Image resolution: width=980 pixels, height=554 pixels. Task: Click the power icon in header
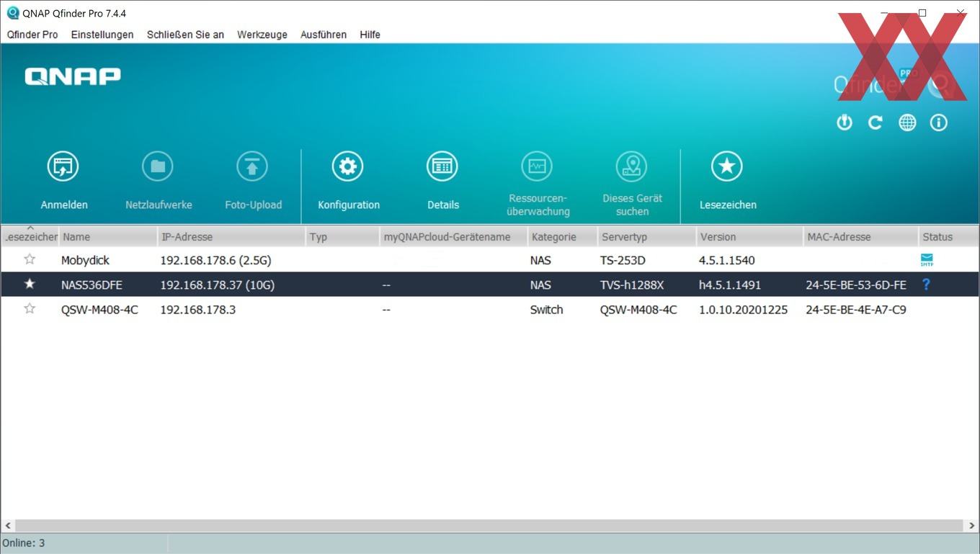coord(845,122)
